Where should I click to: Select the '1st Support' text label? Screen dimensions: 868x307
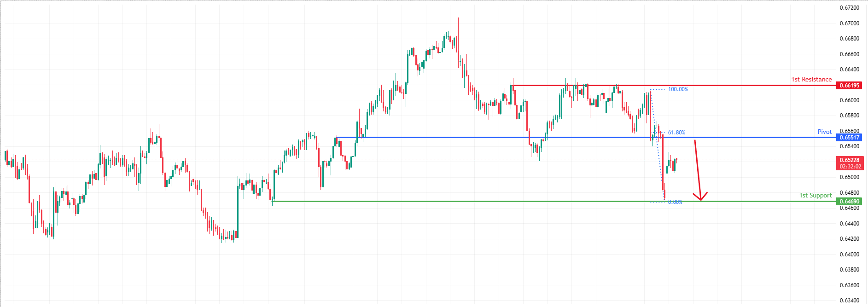coord(815,196)
